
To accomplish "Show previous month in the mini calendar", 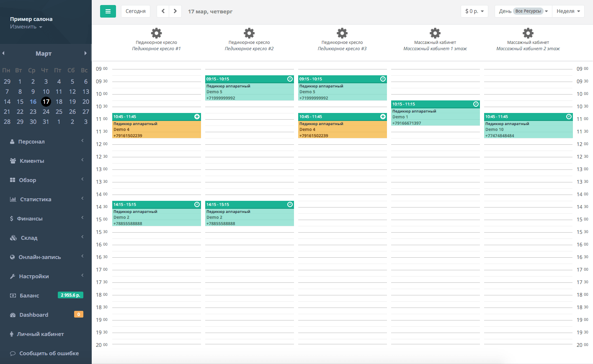I will click(x=3, y=53).
